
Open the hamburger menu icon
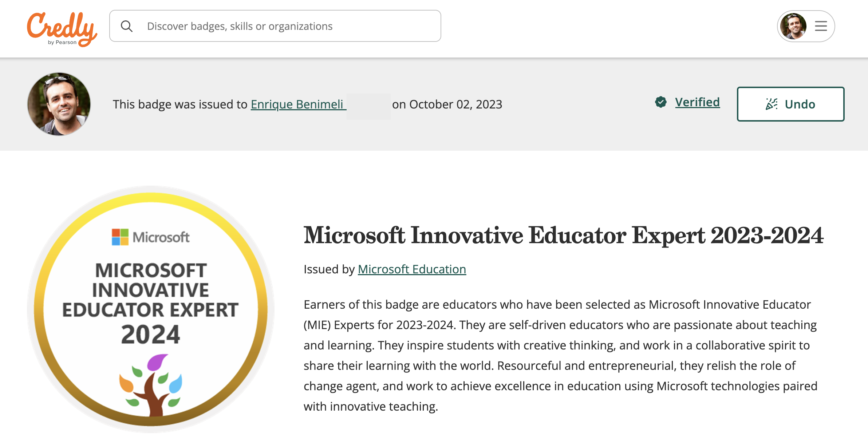(821, 26)
